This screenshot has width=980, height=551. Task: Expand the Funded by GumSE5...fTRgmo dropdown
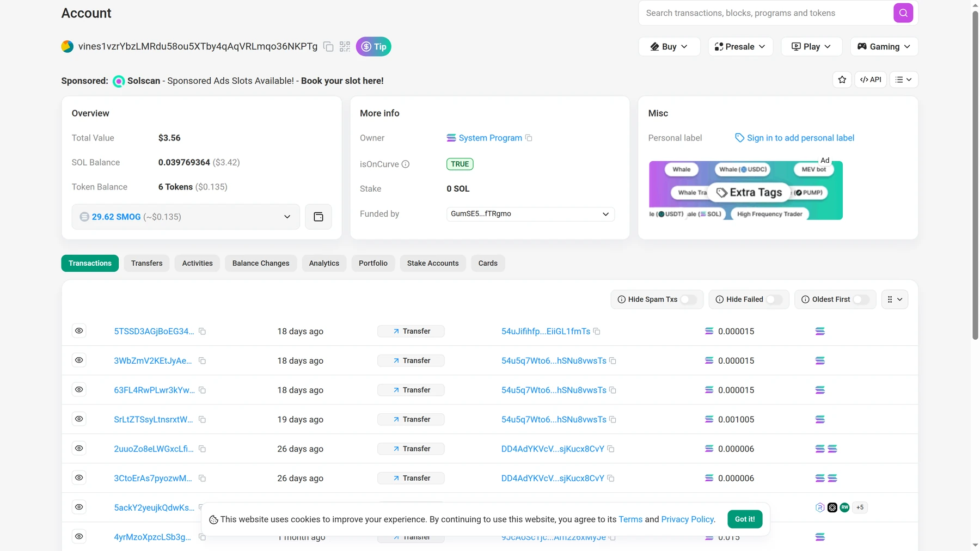[530, 214]
